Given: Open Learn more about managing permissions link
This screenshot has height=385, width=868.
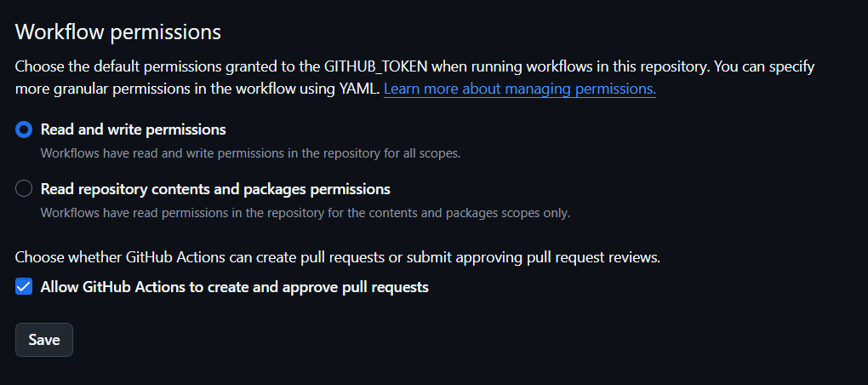Looking at the screenshot, I should [519, 89].
